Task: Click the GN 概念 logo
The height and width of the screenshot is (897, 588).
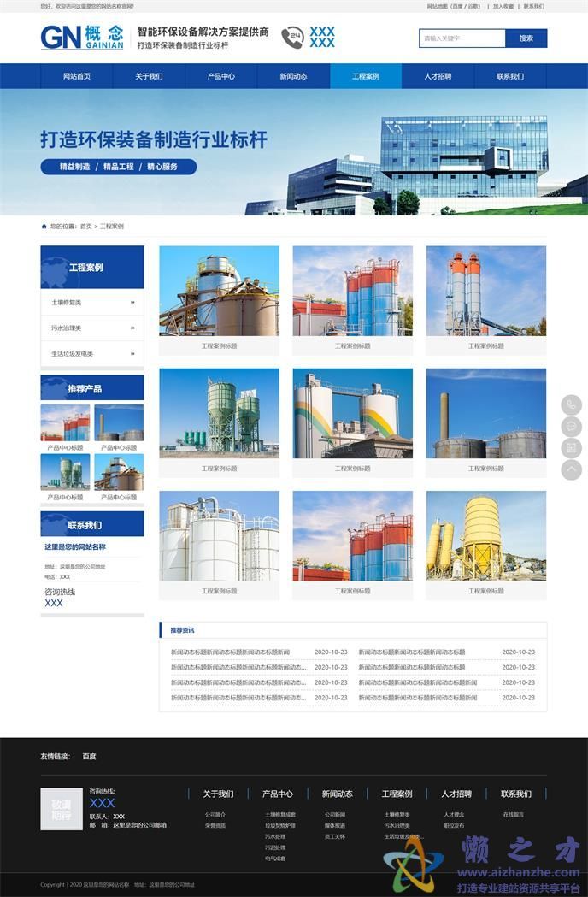Action: [x=82, y=38]
